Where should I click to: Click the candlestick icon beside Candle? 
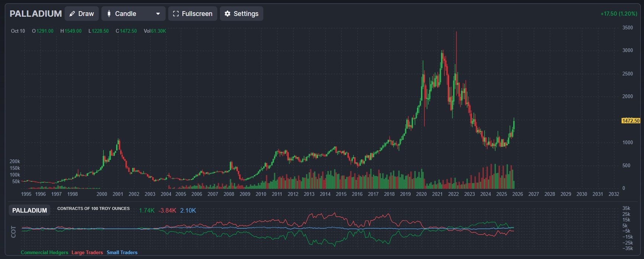point(109,14)
